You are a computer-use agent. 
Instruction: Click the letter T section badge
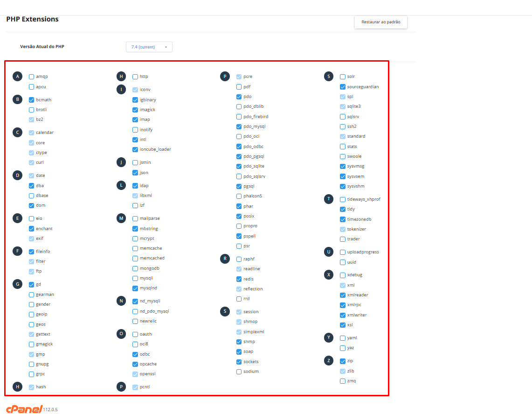click(329, 199)
